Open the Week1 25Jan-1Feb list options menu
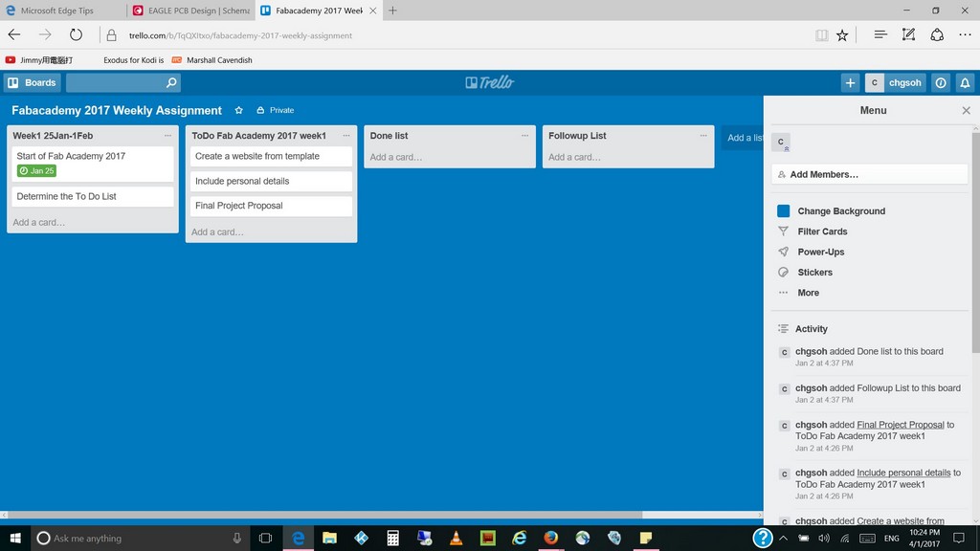 click(167, 136)
